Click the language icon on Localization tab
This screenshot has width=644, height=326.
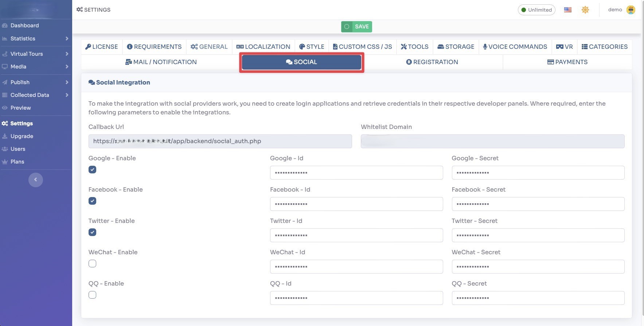[x=240, y=47]
